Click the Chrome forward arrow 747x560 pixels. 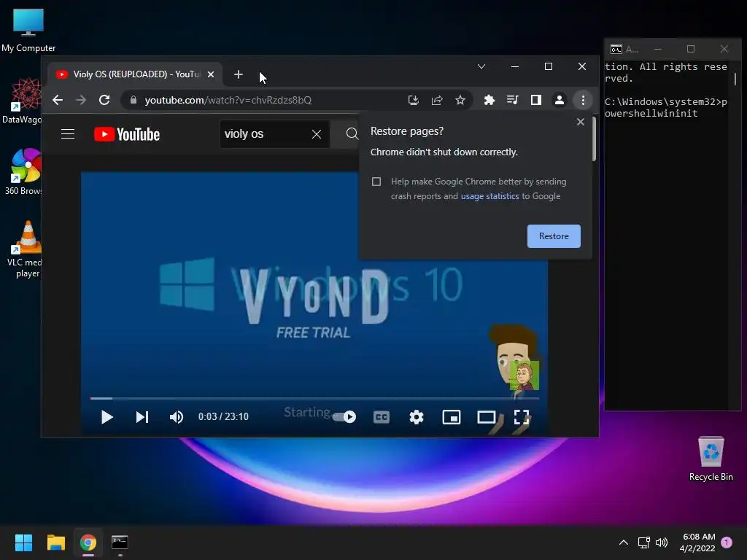(x=81, y=100)
